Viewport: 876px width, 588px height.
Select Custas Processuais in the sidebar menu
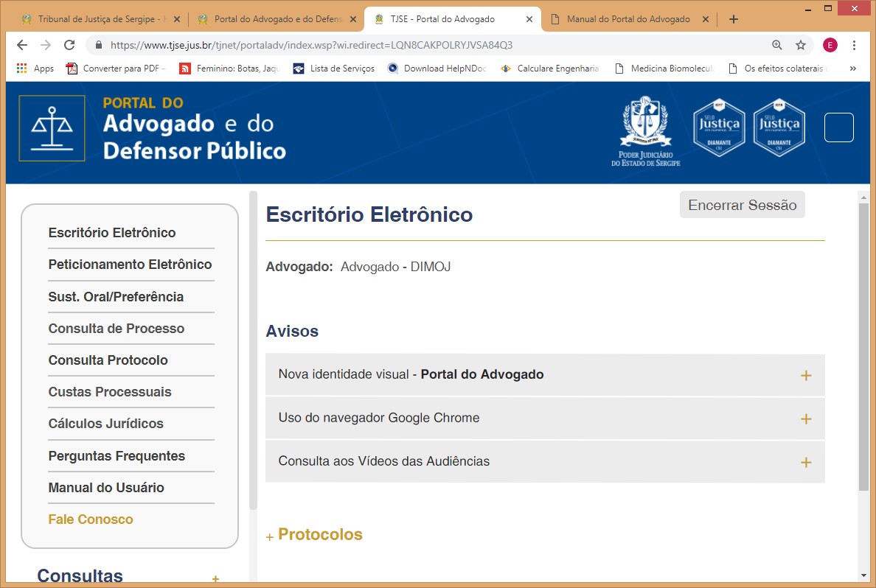pyautogui.click(x=109, y=392)
